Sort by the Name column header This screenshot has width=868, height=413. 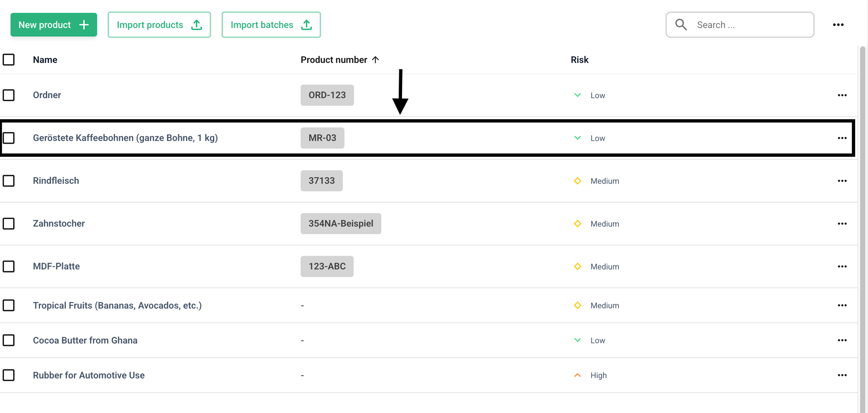click(x=45, y=60)
